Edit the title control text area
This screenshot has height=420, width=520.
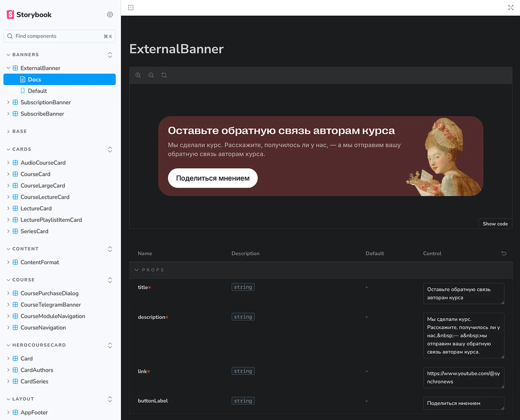(464, 293)
